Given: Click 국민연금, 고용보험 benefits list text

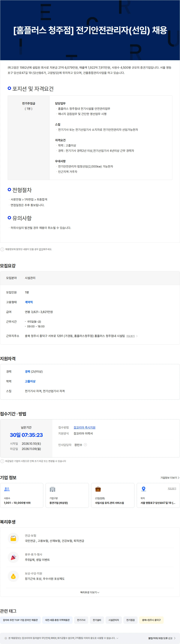Looking at the screenshot, I should tap(54, 541).
